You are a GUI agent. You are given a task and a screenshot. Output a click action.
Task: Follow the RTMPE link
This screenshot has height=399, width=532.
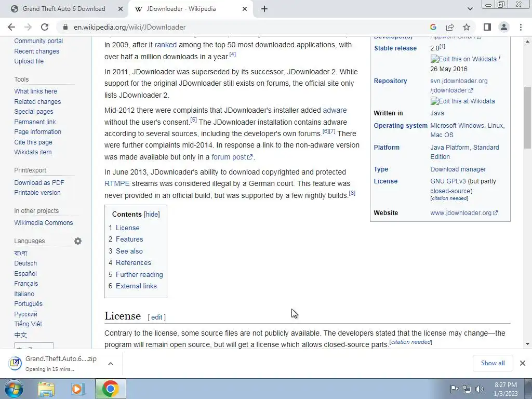117,183
